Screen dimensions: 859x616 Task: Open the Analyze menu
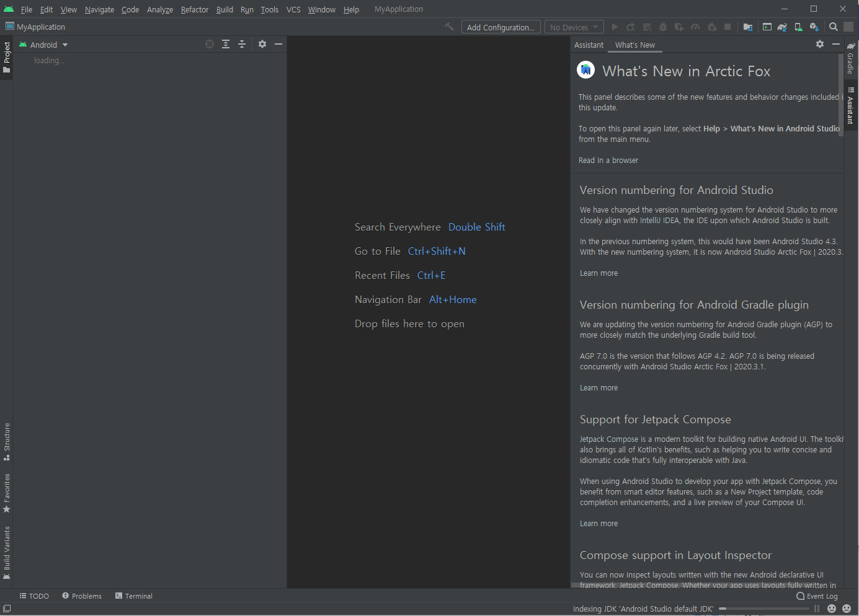(160, 9)
